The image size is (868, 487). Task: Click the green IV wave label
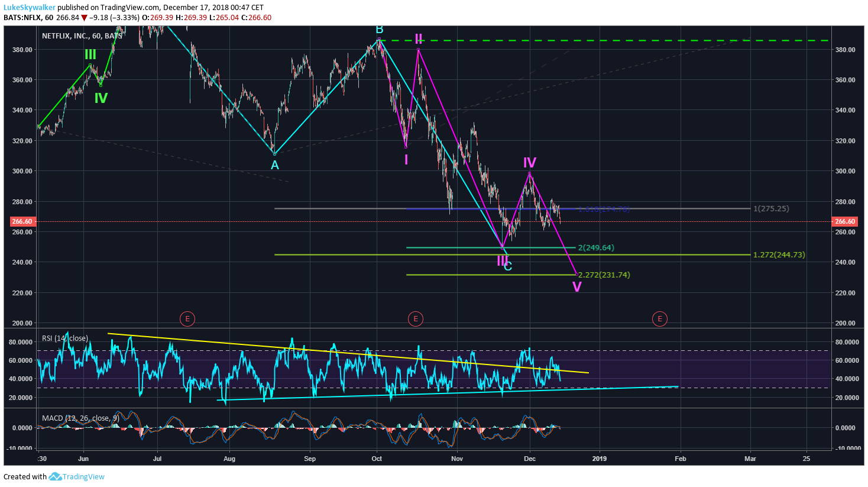[x=101, y=98]
